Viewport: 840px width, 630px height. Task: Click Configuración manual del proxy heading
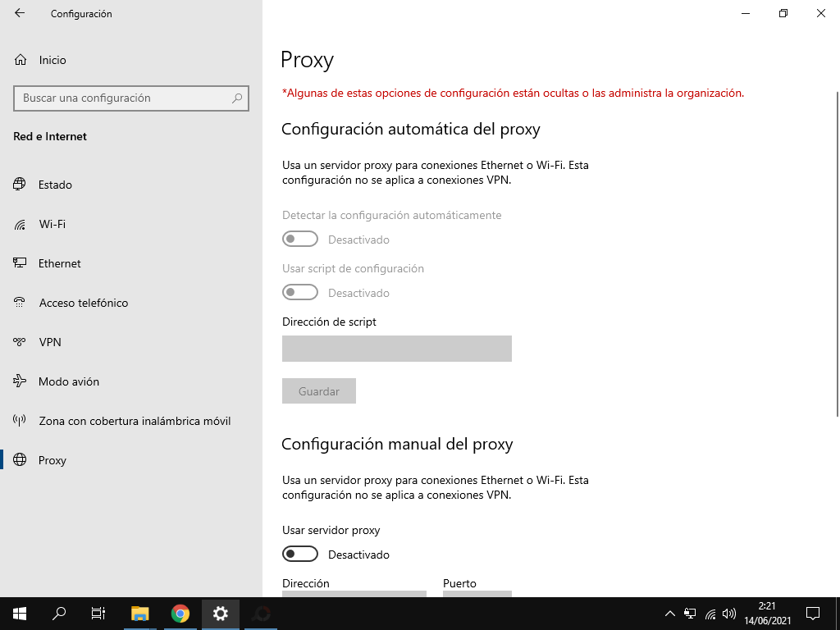(x=397, y=444)
